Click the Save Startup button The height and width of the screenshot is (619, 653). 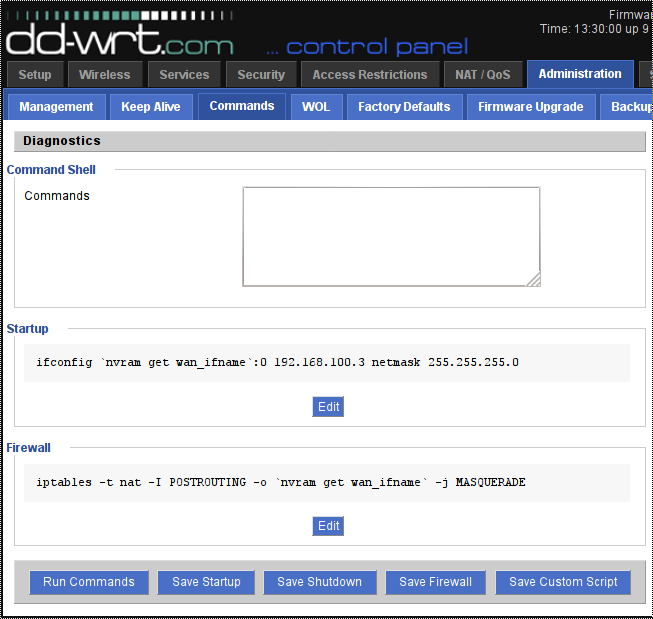coord(206,582)
